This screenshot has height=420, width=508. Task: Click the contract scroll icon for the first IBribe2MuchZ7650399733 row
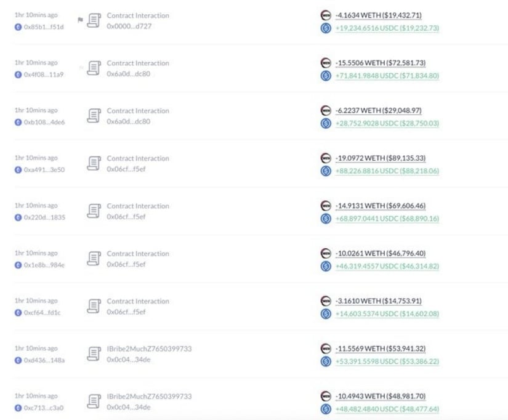(x=94, y=353)
